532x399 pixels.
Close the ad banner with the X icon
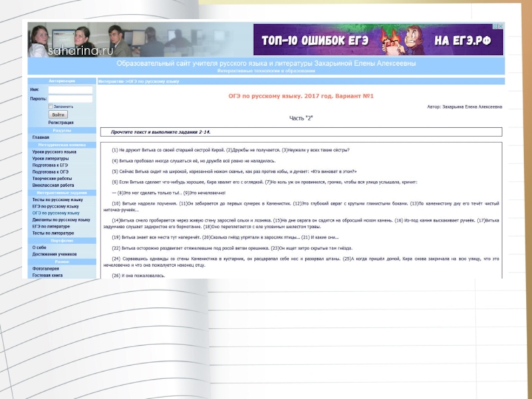pyautogui.click(x=501, y=26)
